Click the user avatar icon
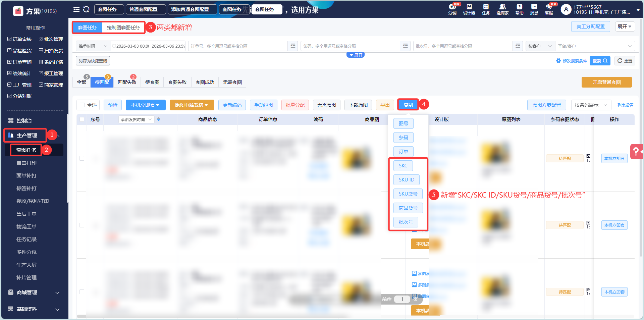 (566, 9)
